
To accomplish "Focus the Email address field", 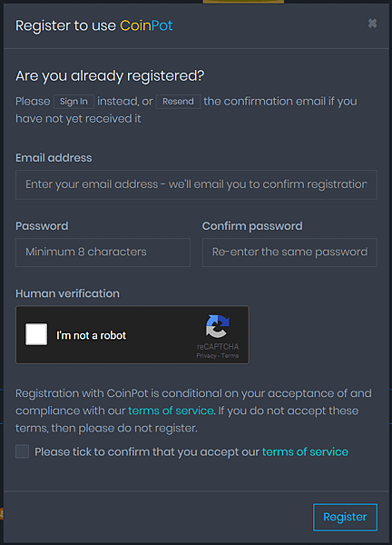I will (196, 184).
